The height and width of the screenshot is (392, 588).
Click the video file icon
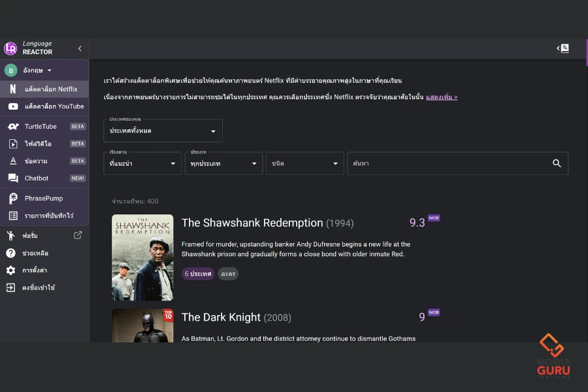tap(13, 144)
